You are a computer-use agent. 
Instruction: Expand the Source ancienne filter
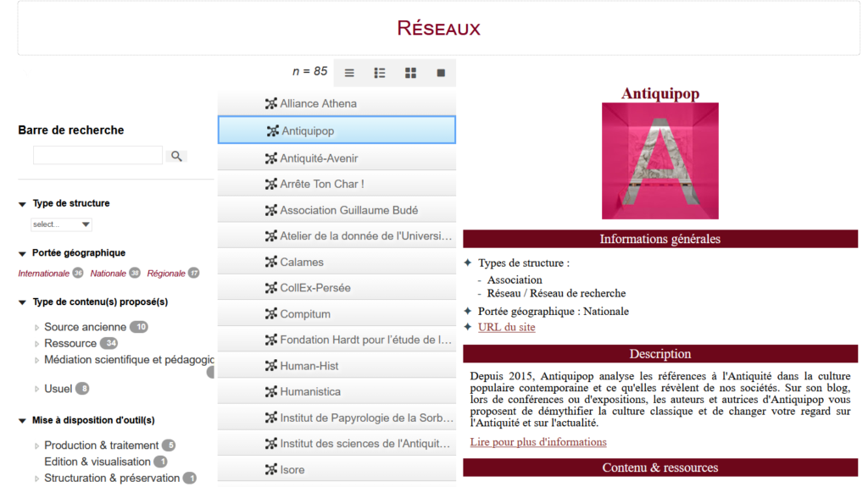[x=37, y=328]
